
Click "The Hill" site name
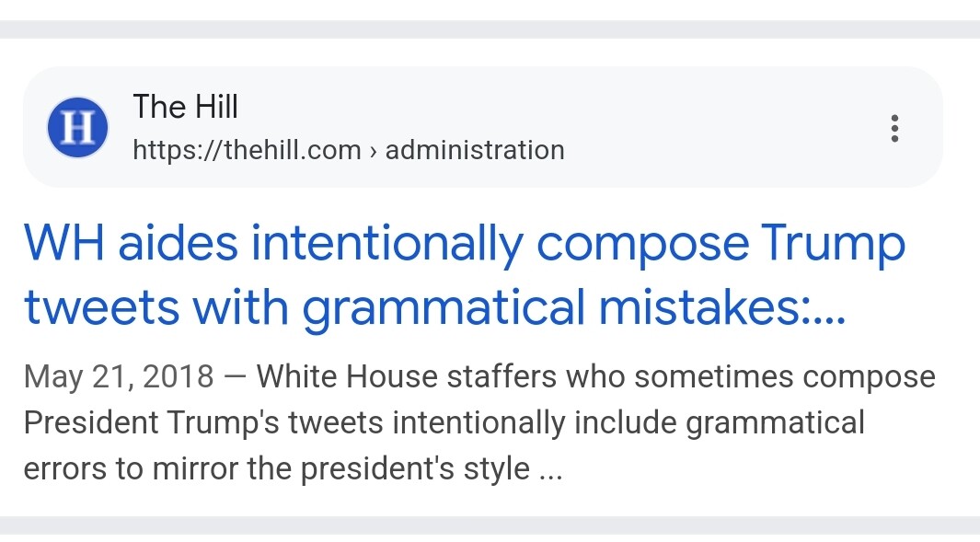point(185,107)
